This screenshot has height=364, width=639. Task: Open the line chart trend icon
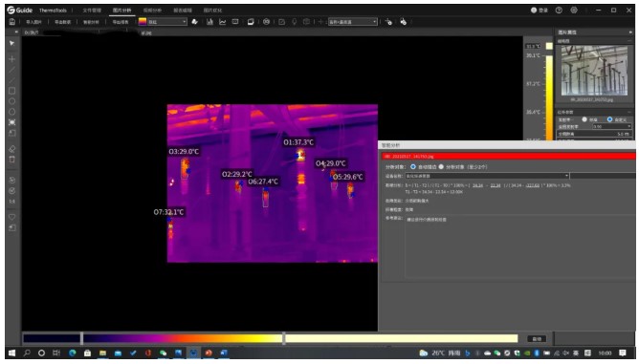(223, 22)
